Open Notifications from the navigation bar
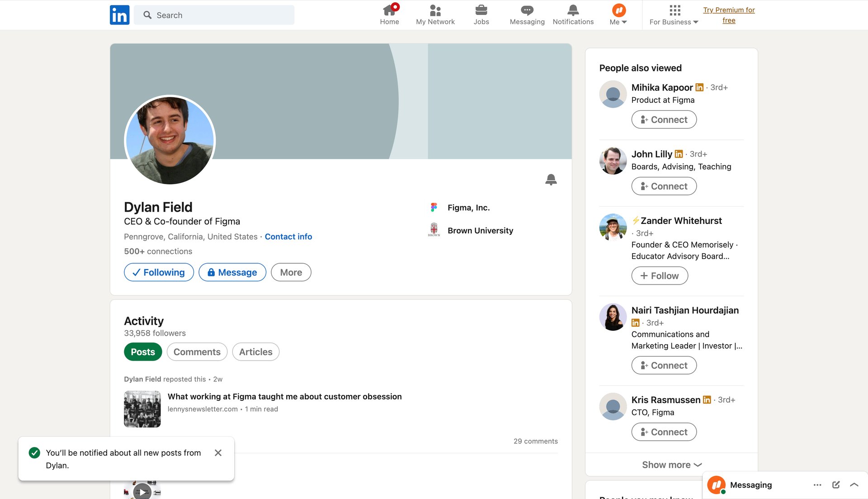 (x=573, y=14)
